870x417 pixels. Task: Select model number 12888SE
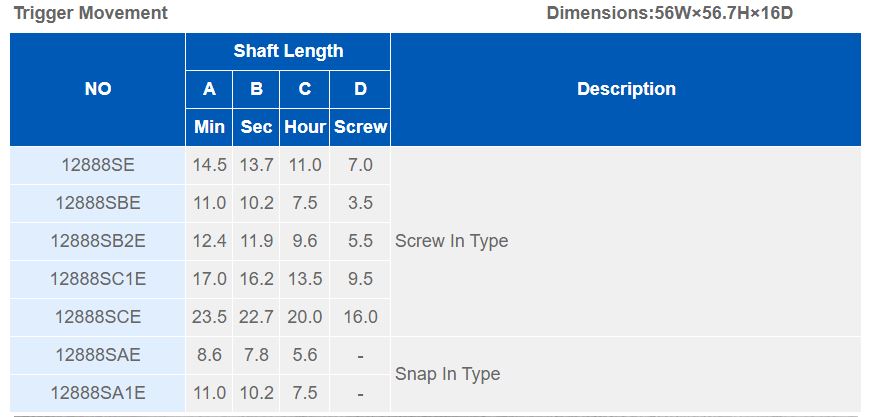point(98,165)
